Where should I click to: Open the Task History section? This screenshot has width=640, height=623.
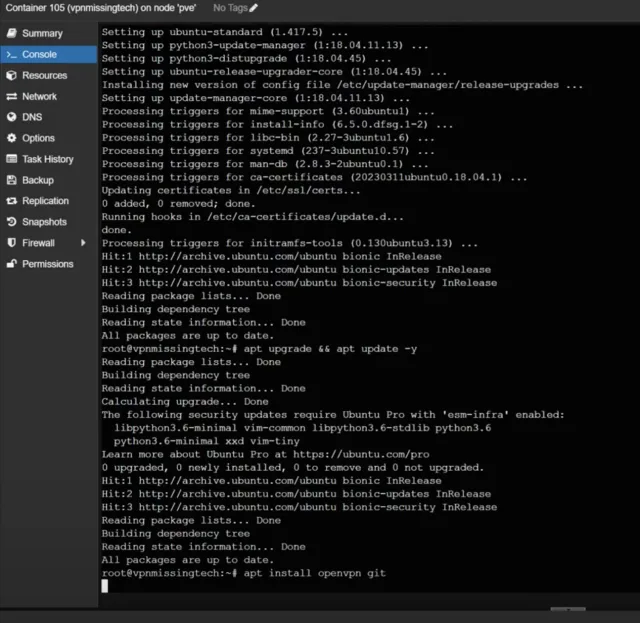click(47, 159)
